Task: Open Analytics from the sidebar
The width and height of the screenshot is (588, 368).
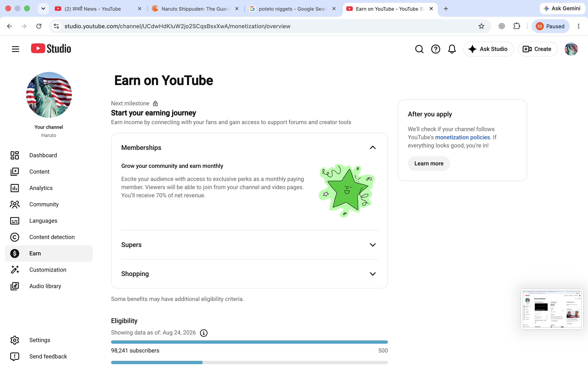Action: 49,188
